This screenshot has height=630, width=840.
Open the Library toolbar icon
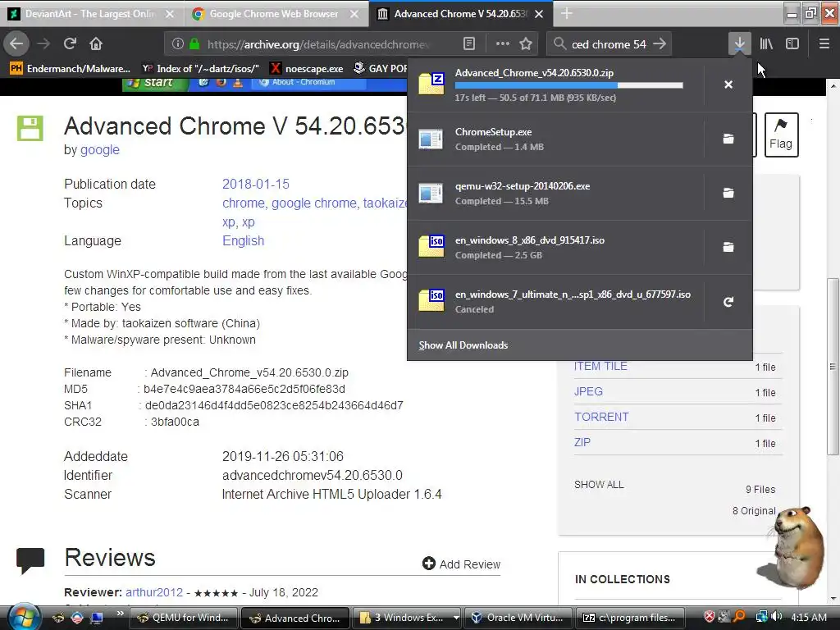(766, 44)
